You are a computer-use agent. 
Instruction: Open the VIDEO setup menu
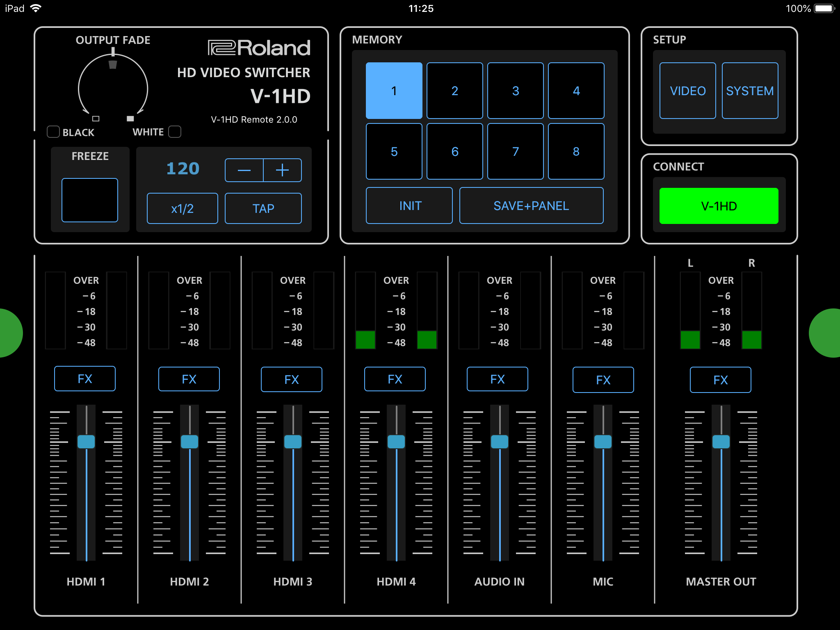[687, 91]
